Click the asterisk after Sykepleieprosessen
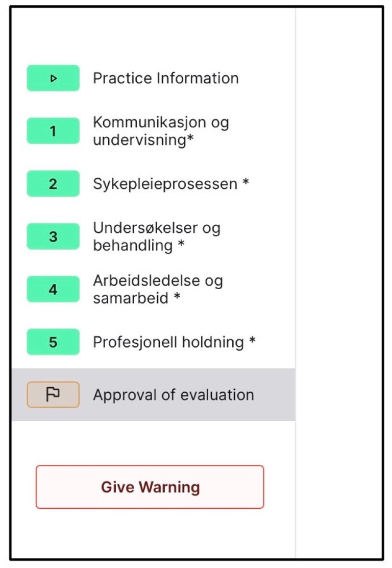Viewport: 392px width, 568px height. tap(246, 182)
